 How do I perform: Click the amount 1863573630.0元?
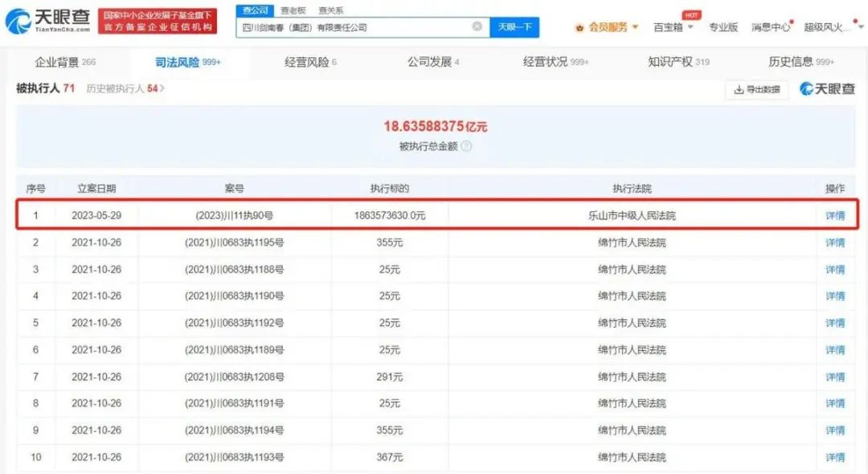[x=390, y=215]
